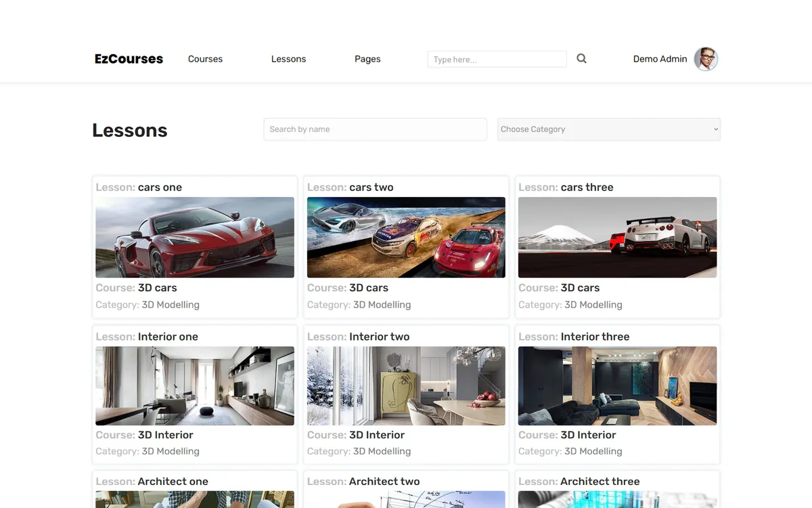Image resolution: width=812 pixels, height=508 pixels.
Task: Open the Courses menu
Action: [205, 59]
